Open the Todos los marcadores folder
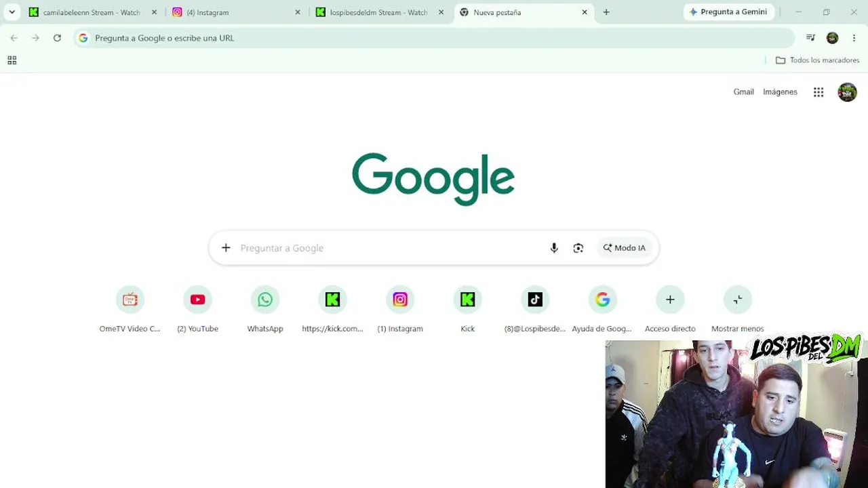Viewport: 868px width, 488px height. (x=817, y=60)
